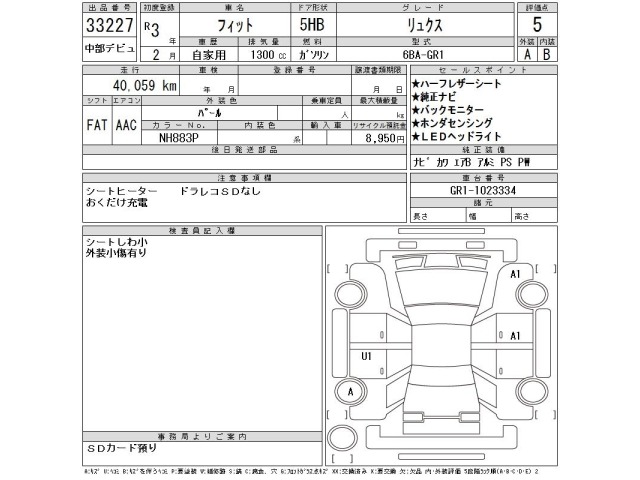Click the A1 mark on the front door
Viewport: 640px width, 480px height.
515,336
